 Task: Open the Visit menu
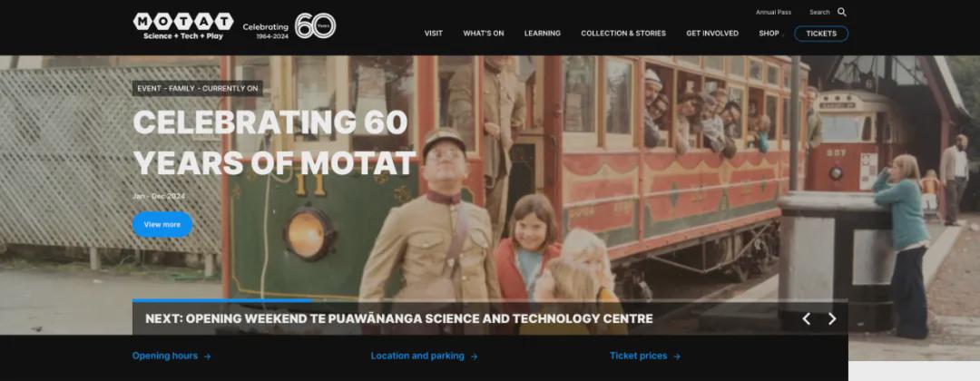[433, 34]
